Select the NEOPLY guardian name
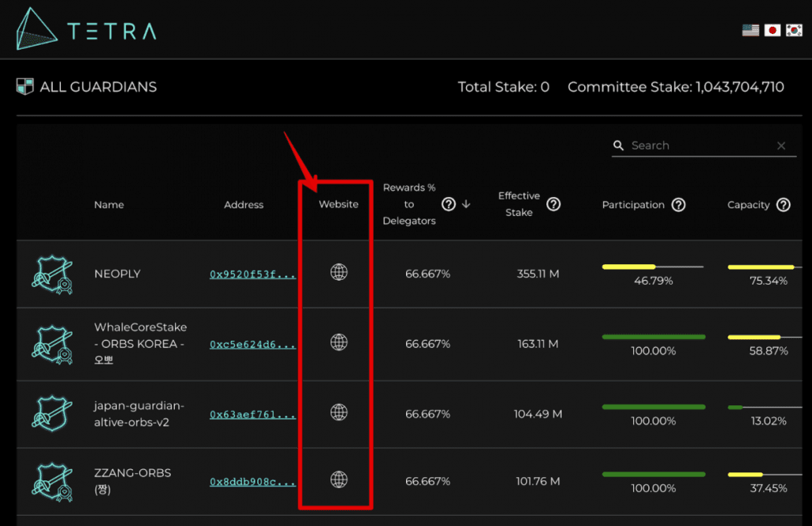 (117, 274)
